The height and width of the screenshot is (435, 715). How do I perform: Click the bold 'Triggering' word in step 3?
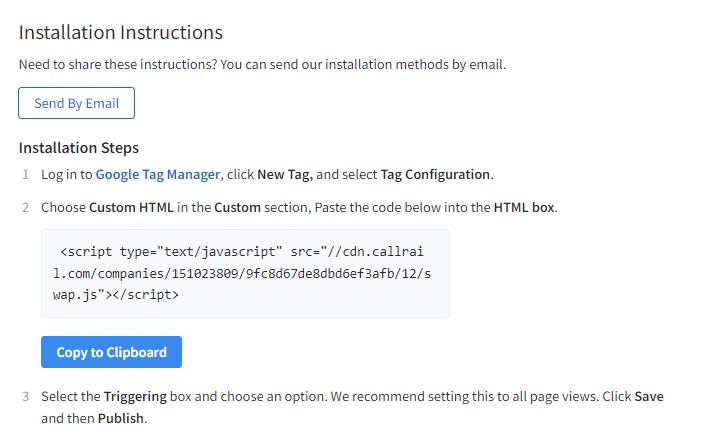pyautogui.click(x=135, y=397)
